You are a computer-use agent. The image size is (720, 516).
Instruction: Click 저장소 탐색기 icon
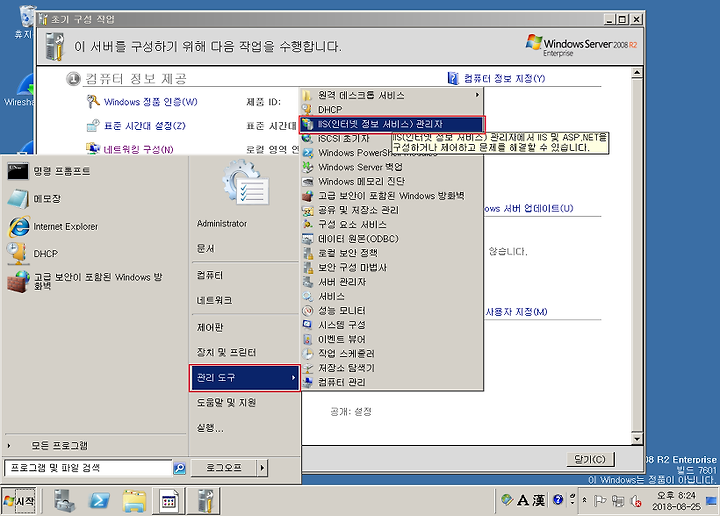(x=307, y=368)
